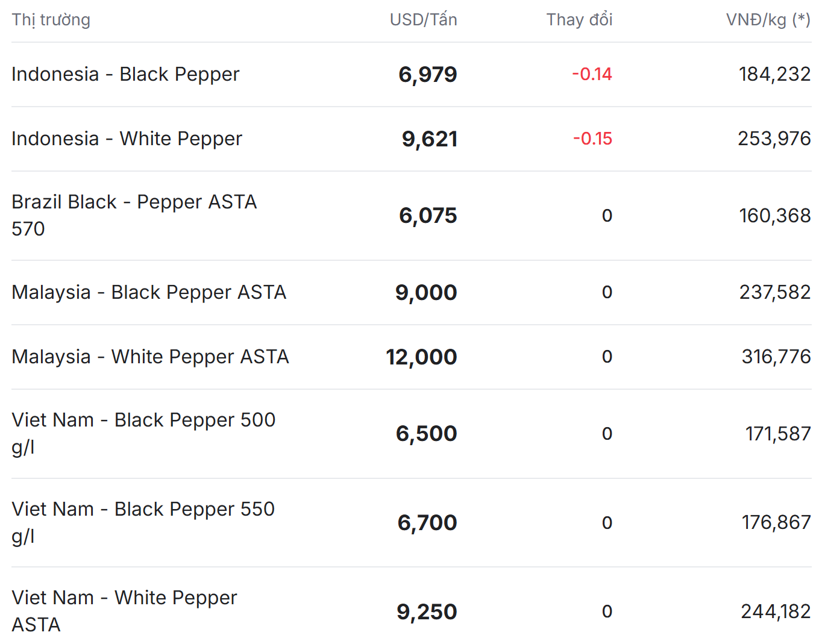Click the VNĐ/kg (*) column header

768,20
